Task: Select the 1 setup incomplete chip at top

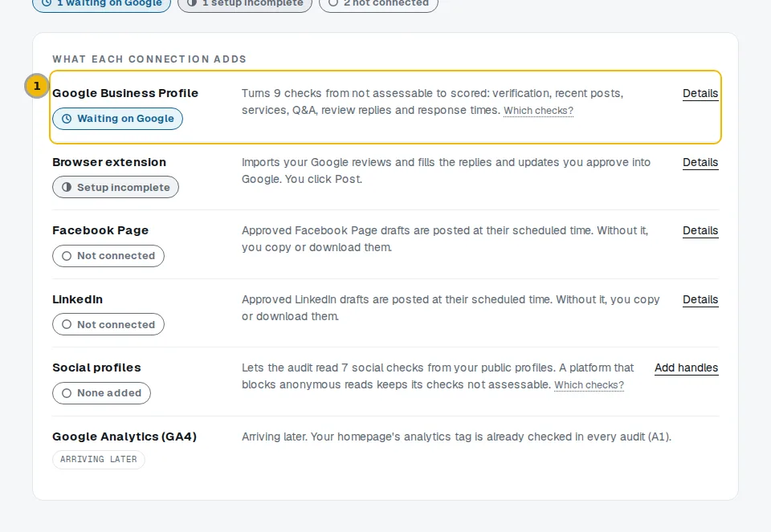Action: 245,3
